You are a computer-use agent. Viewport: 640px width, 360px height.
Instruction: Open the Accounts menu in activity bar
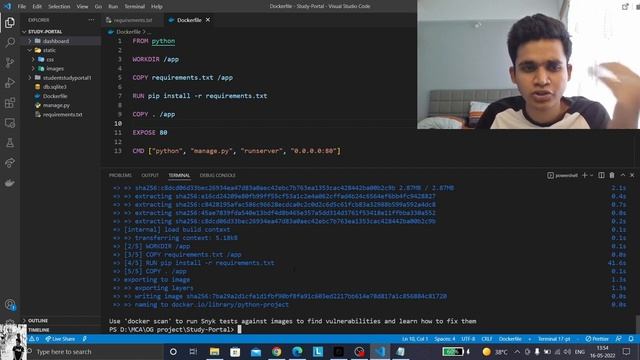click(10, 304)
